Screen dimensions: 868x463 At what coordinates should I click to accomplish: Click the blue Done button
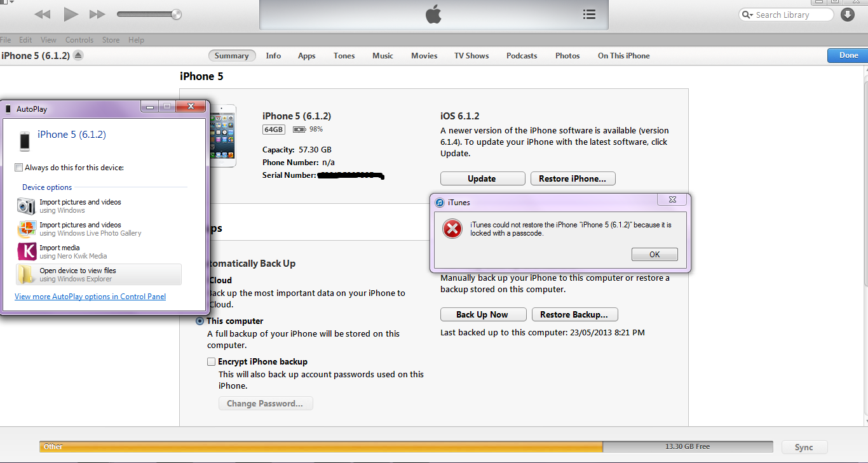coord(848,55)
